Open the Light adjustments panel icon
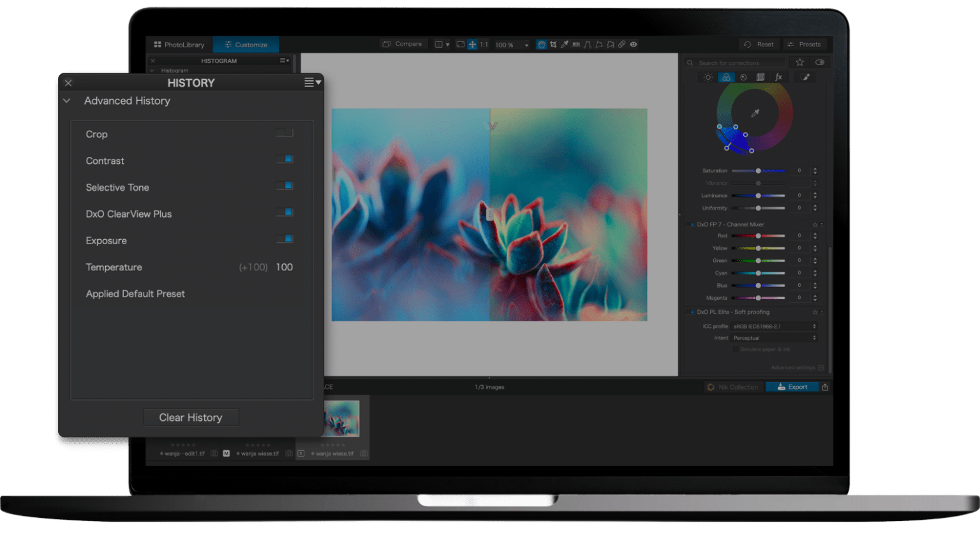Viewport: 980px width, 544px height. coord(708,77)
